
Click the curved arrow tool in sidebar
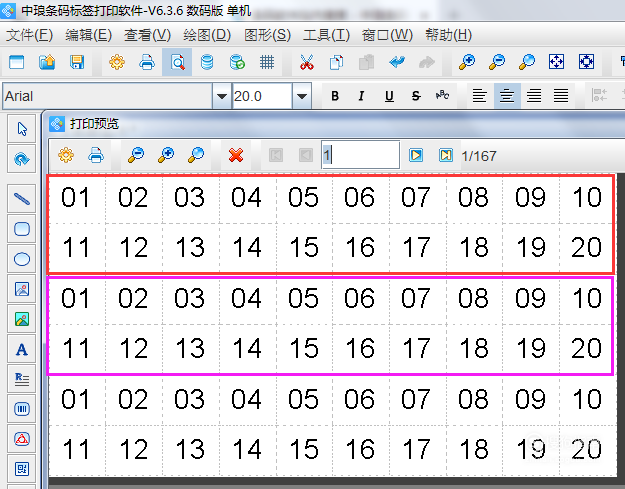(22, 159)
